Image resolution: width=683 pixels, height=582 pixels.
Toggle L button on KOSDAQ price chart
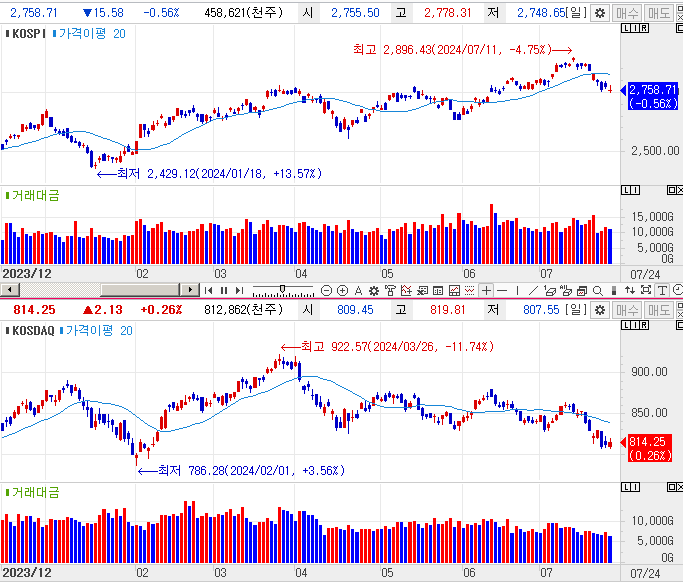coord(626,325)
